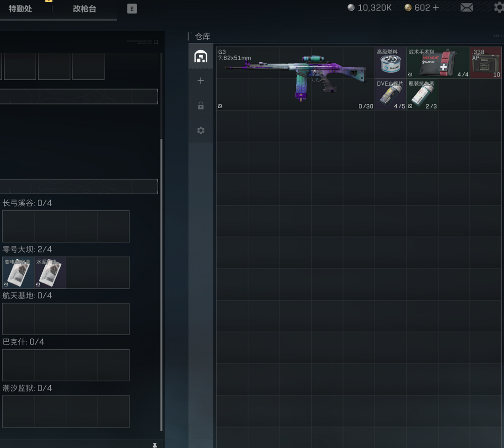The width and height of the screenshot is (504, 448).
Task: Select the DVE止疼片 painkiller bottle
Action: 391,94
